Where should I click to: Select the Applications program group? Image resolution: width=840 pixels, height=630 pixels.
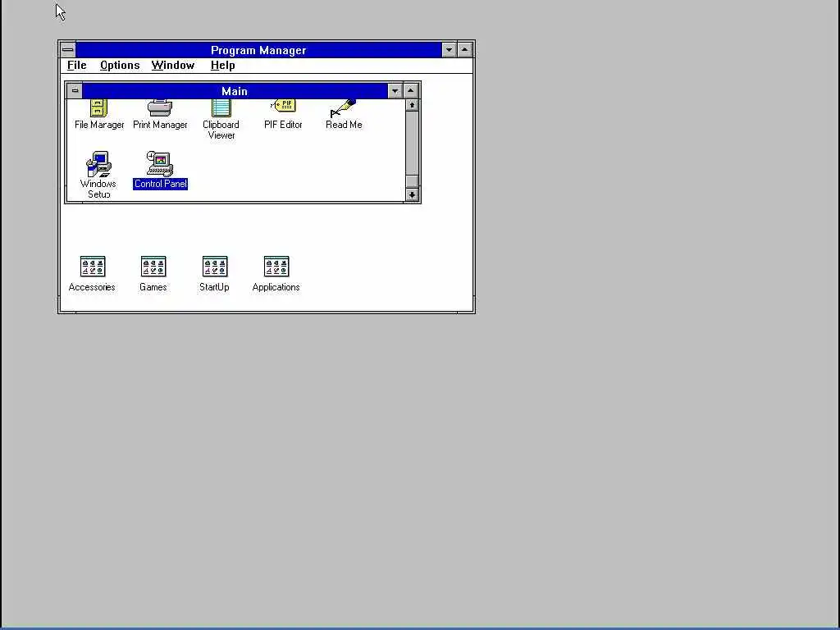[276, 274]
